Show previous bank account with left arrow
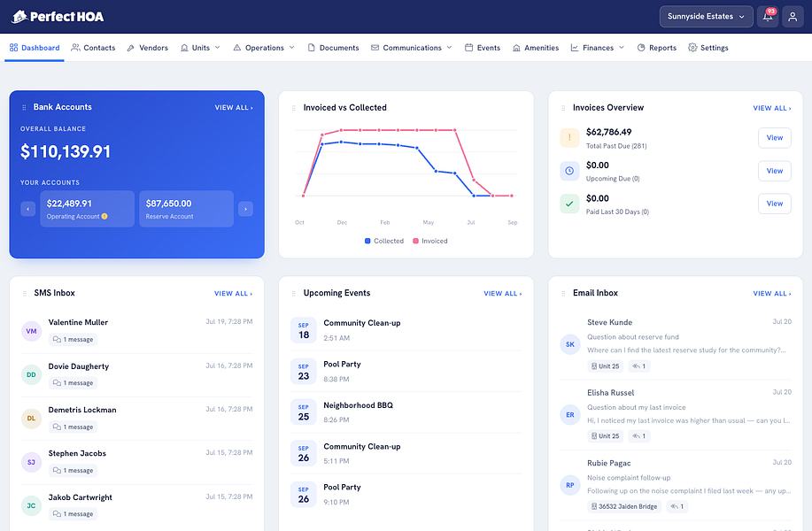 coord(28,209)
